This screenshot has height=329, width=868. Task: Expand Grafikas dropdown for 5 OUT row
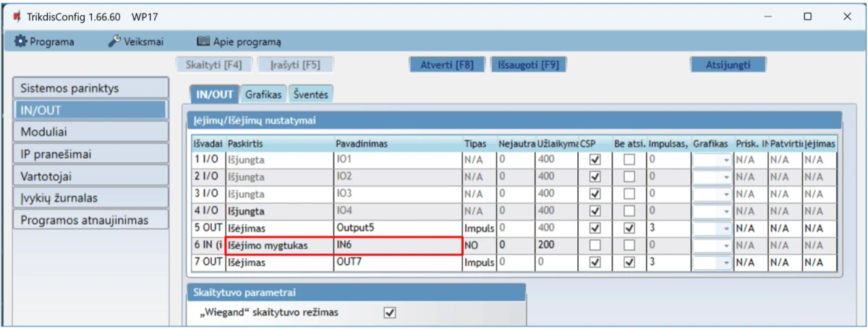click(727, 229)
